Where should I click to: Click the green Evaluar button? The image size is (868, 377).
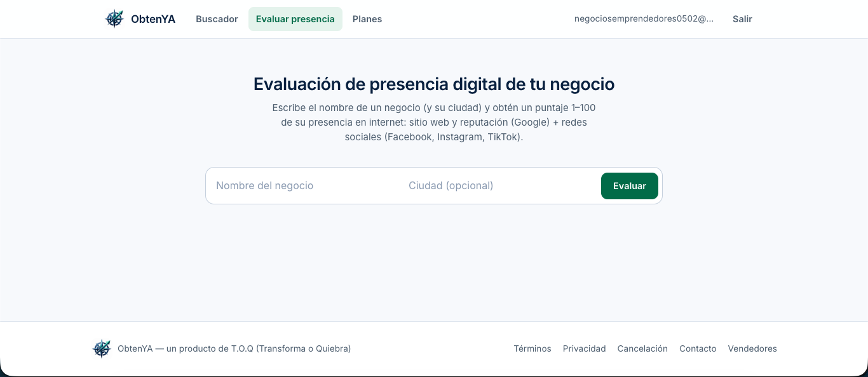click(x=630, y=186)
